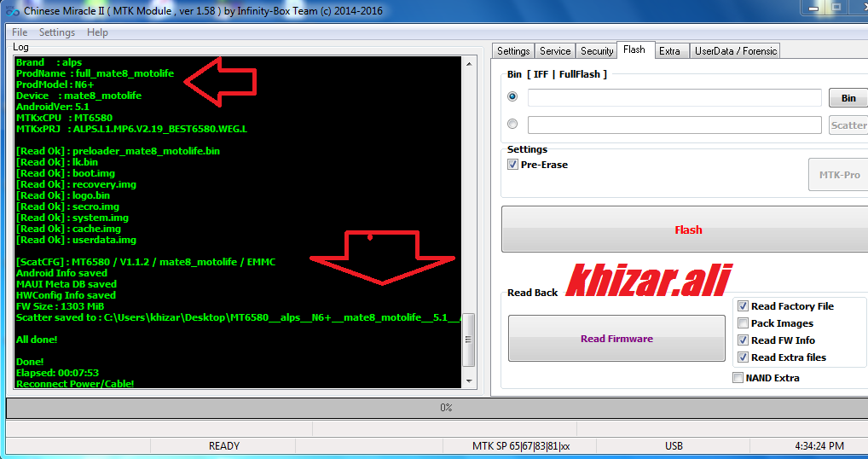The height and width of the screenshot is (459, 868).
Task: Click the 'Elapsed: 00:07:53' log line
Action: click(x=57, y=373)
